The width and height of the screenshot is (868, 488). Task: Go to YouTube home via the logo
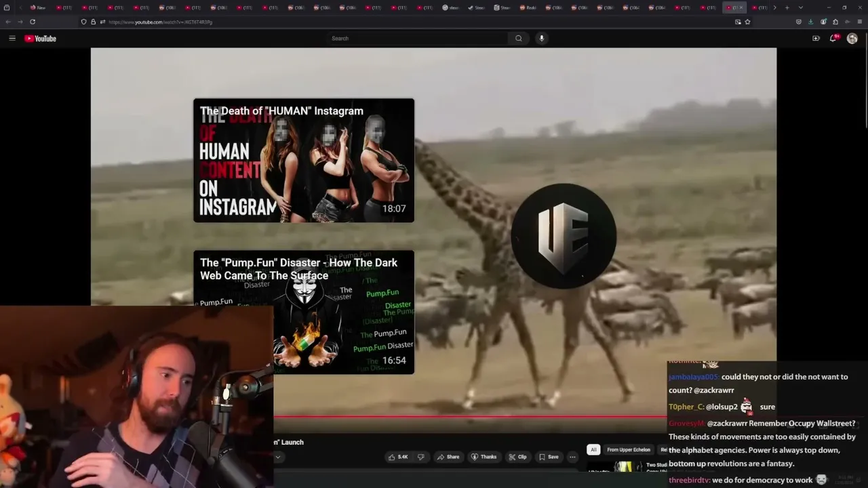click(x=41, y=39)
